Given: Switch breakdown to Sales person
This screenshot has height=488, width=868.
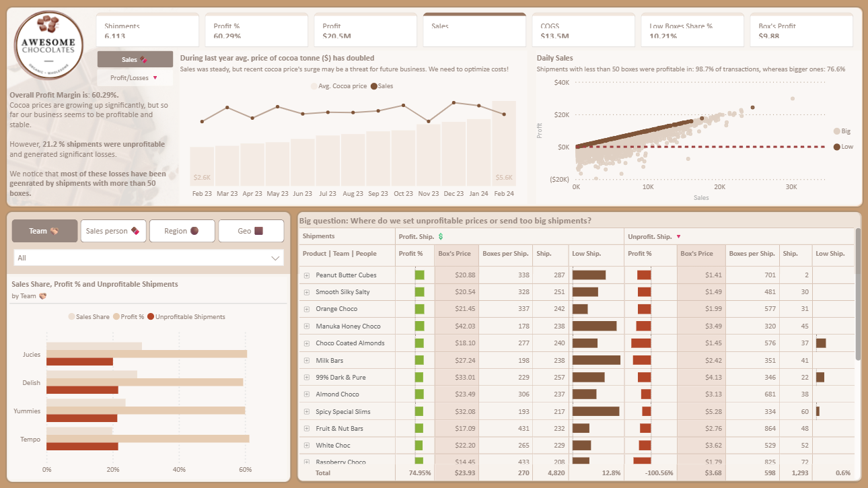Looking at the screenshot, I should [x=113, y=231].
